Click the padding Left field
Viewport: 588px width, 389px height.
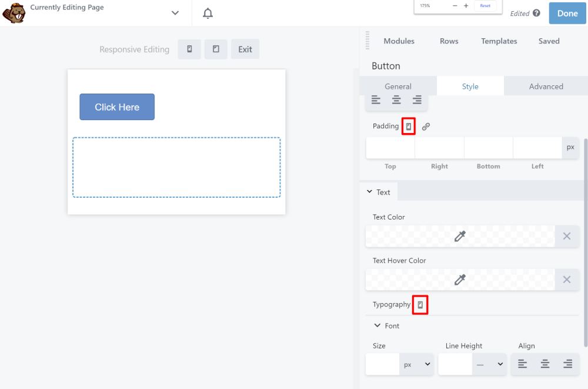(537, 148)
